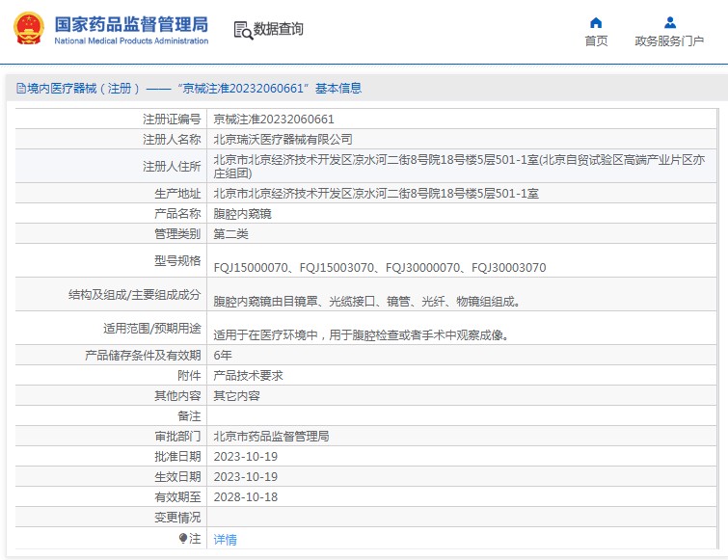Select registration number 京械注准20232060661 cell
The width and height of the screenshot is (728, 560).
pos(274,120)
